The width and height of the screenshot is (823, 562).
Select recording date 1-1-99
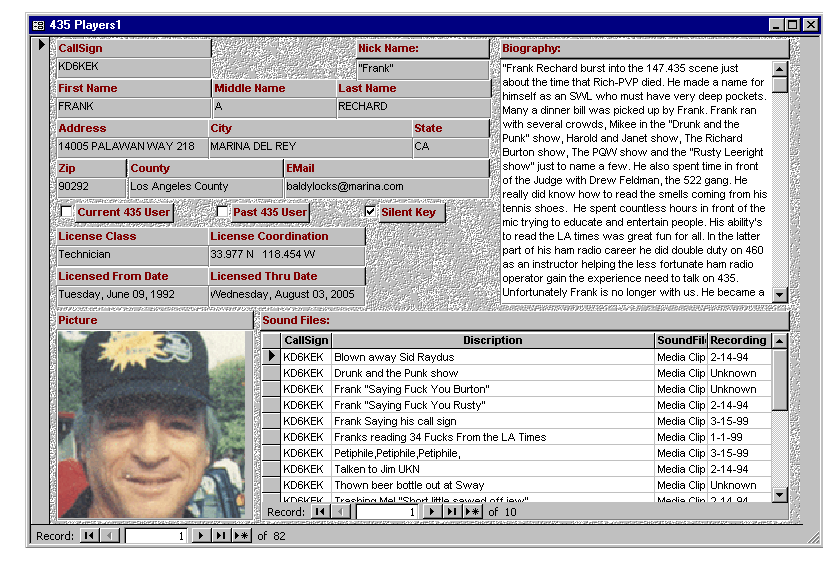pyautogui.click(x=740, y=437)
